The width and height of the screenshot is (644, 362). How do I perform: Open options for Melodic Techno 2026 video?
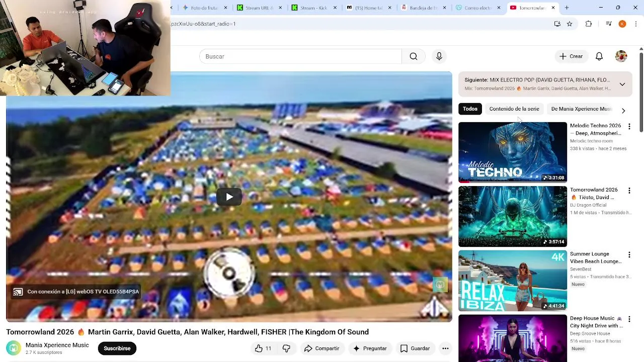click(x=629, y=127)
